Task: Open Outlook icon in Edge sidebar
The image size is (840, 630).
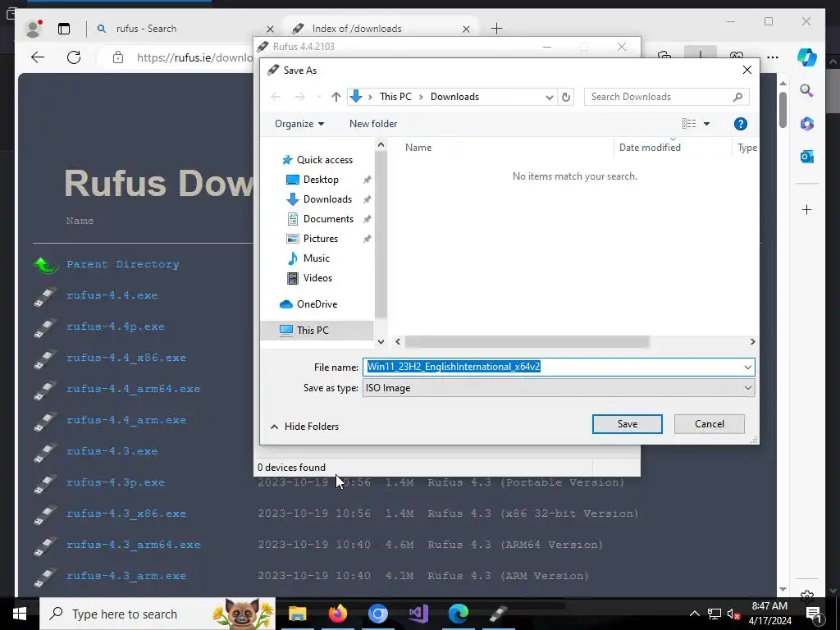Action: click(807, 157)
